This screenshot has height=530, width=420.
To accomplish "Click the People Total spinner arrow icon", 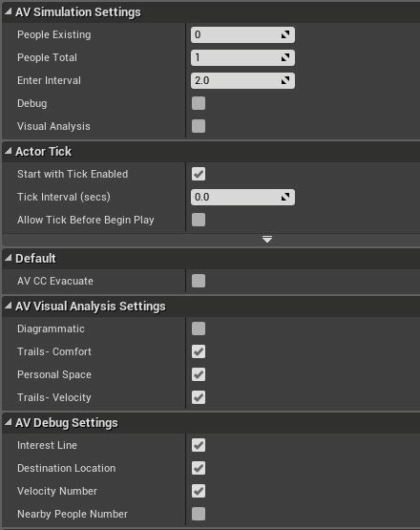I will [x=285, y=57].
